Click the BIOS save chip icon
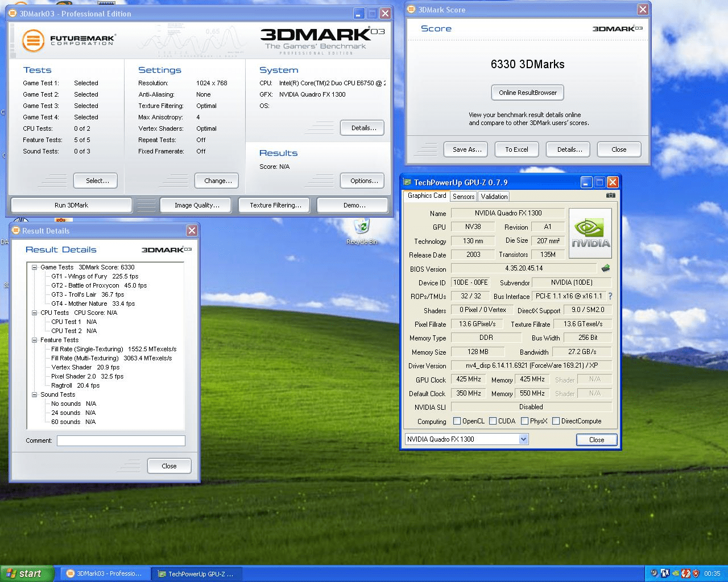 pos(605,268)
